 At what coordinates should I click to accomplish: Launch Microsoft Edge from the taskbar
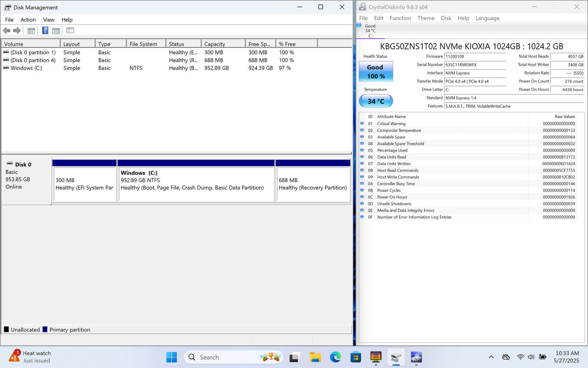335,357
